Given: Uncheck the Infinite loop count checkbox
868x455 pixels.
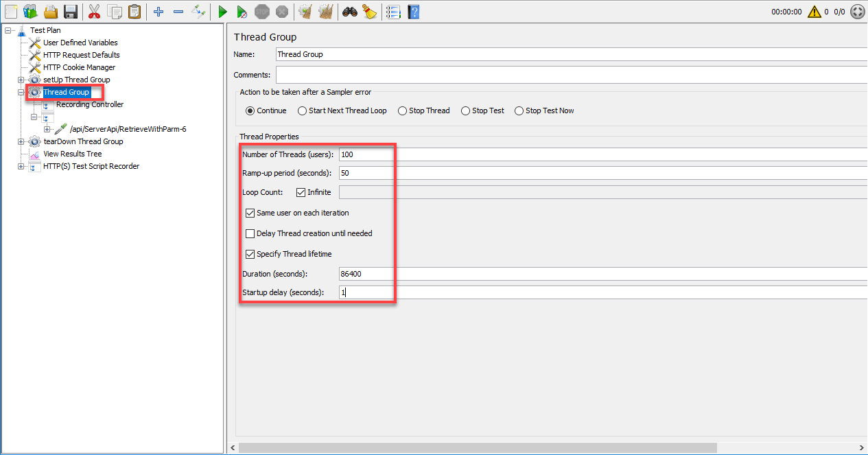Looking at the screenshot, I should [x=301, y=192].
